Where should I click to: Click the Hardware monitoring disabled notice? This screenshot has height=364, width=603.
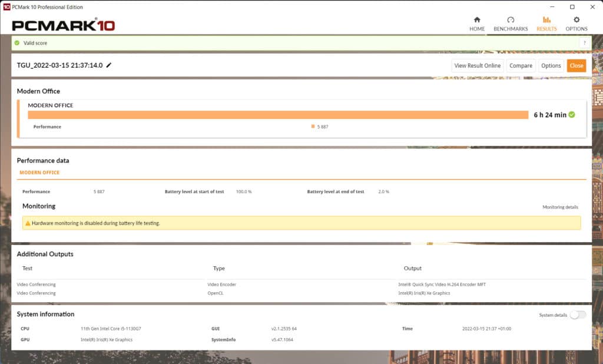point(301,223)
